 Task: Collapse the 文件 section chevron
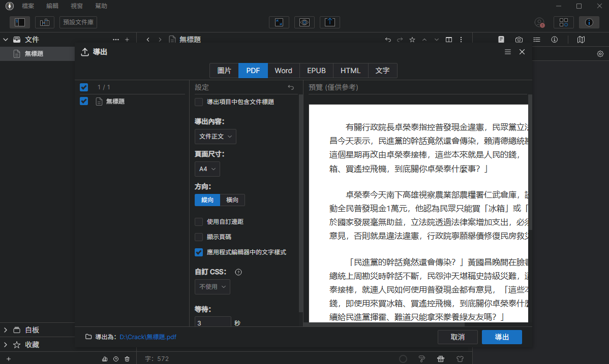[6, 40]
